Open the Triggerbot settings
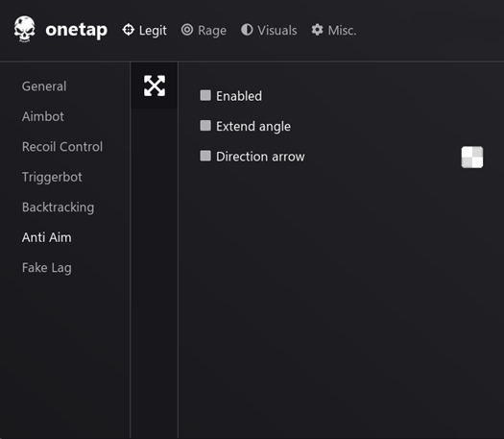The image size is (504, 439). click(x=52, y=177)
